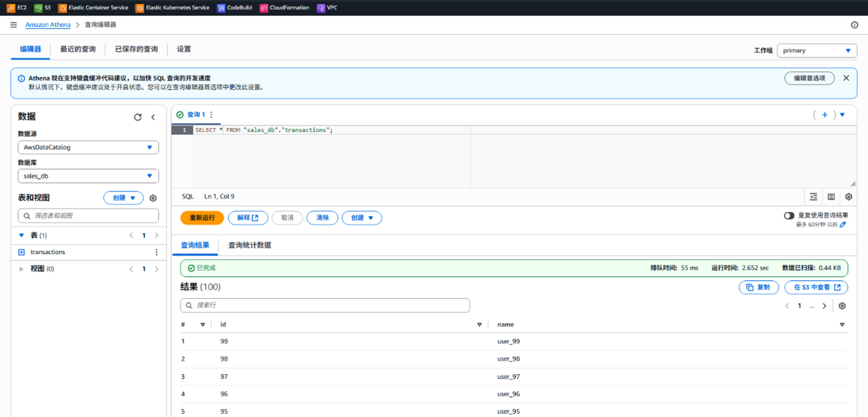This screenshot has width=868, height=417.
Task: Add a new query tab
Action: tap(825, 114)
